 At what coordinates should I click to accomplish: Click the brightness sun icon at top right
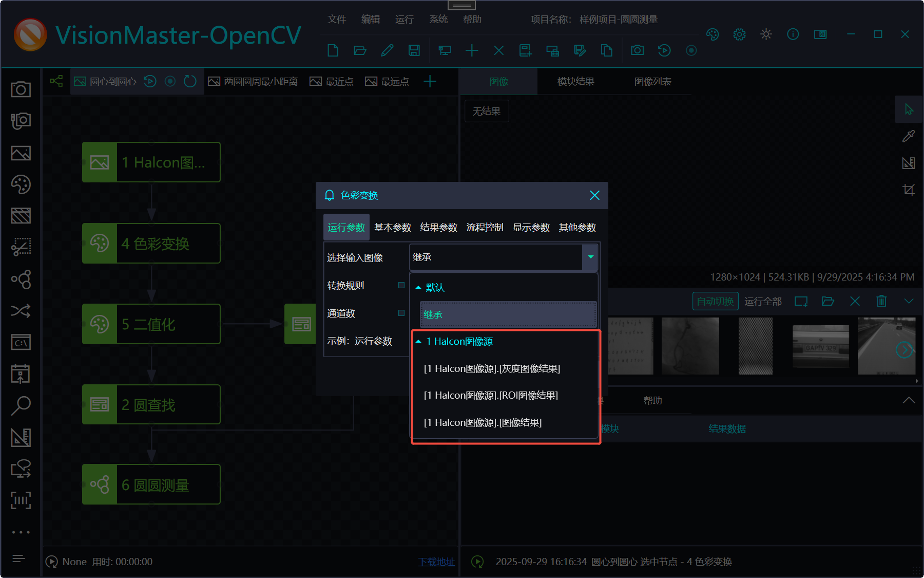tap(766, 34)
